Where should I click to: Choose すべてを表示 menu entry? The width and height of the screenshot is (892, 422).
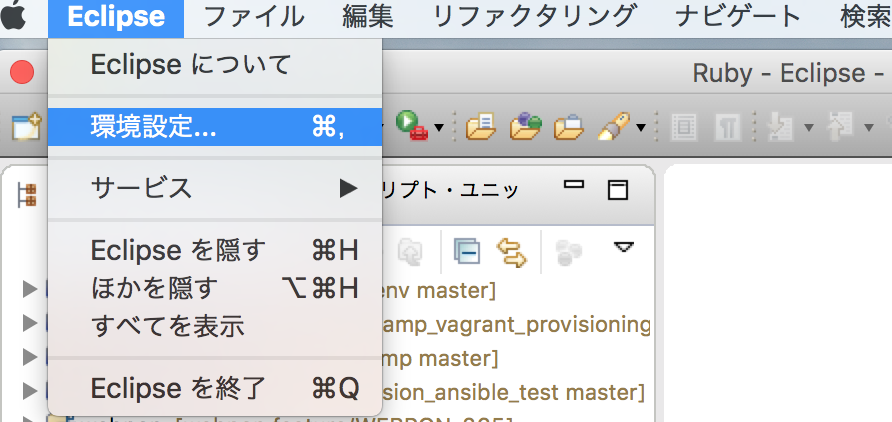pos(215,326)
